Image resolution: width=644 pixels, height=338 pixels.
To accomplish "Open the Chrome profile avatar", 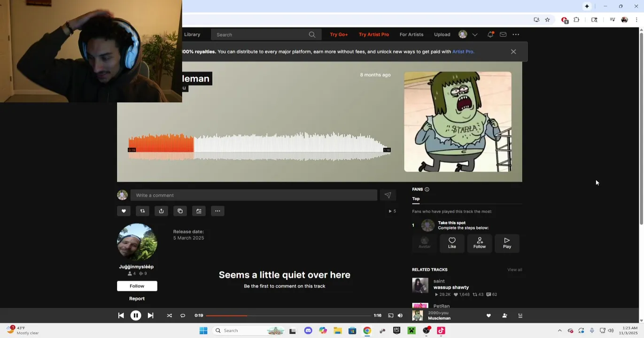I will (x=624, y=20).
